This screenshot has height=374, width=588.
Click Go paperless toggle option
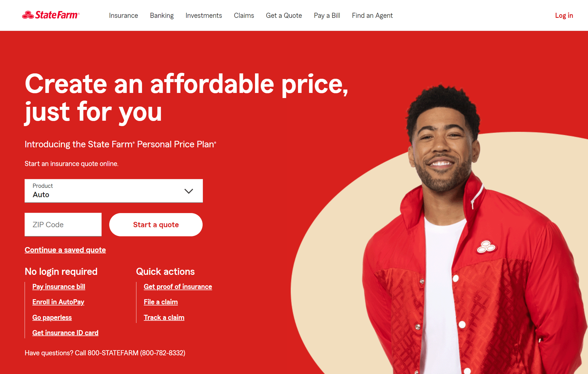(52, 317)
